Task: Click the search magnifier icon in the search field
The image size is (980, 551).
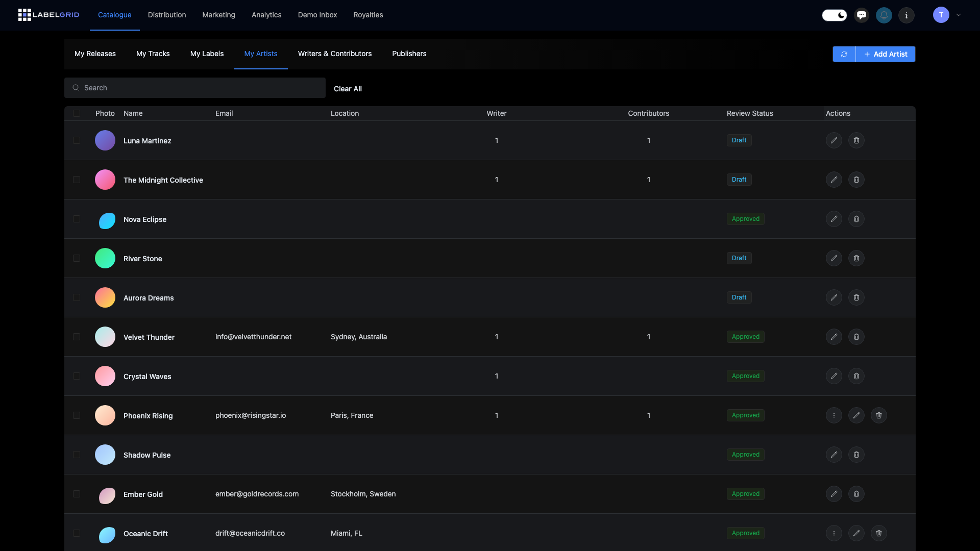Action: (x=76, y=87)
